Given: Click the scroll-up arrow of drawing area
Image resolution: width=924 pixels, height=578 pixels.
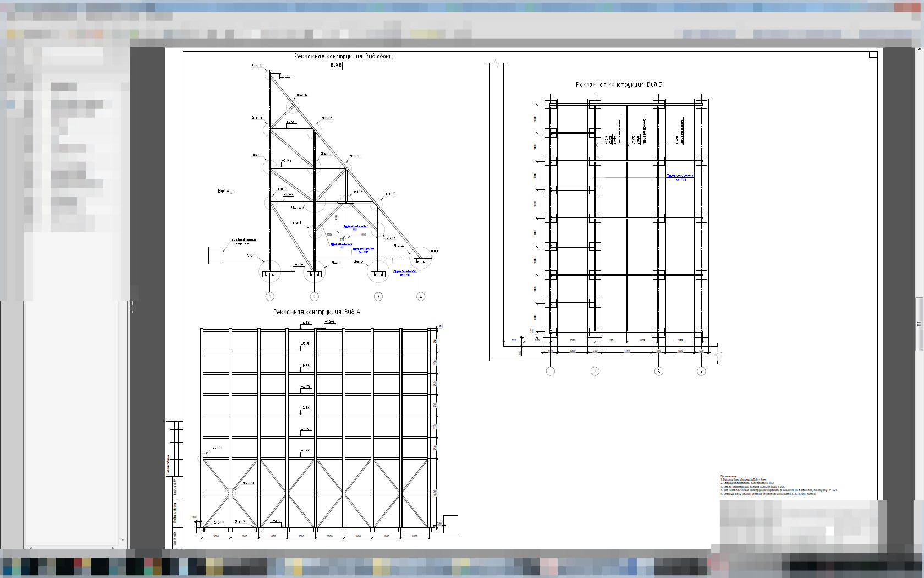Looking at the screenshot, I should [x=919, y=50].
